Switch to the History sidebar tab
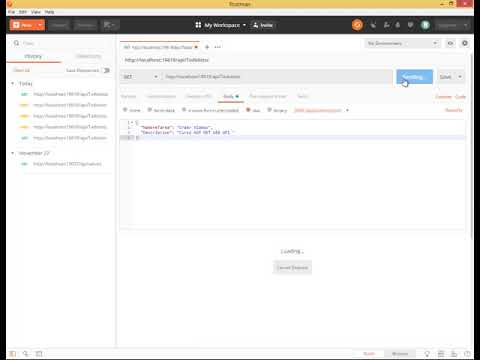This screenshot has width=480, height=360. coord(33,56)
